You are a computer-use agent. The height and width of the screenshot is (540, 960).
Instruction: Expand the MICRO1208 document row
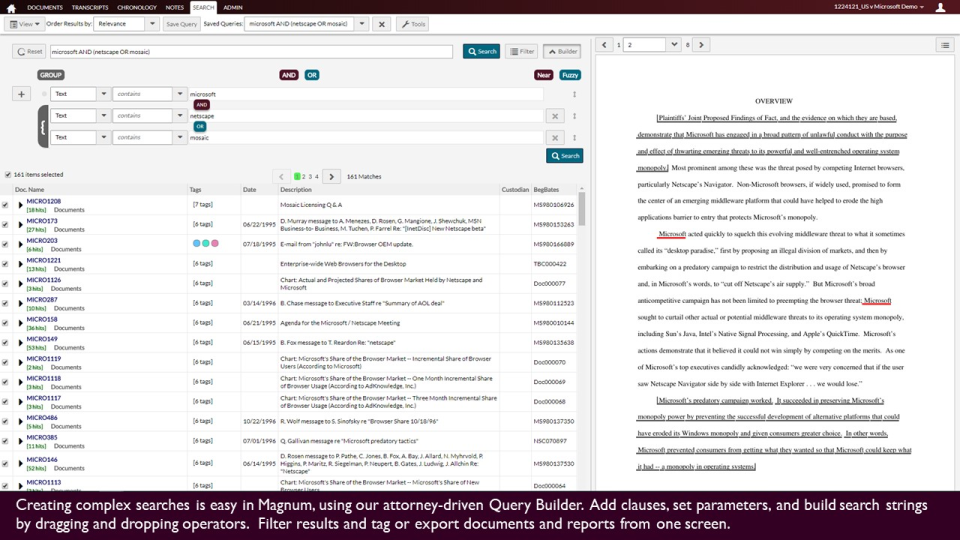tap(20, 205)
